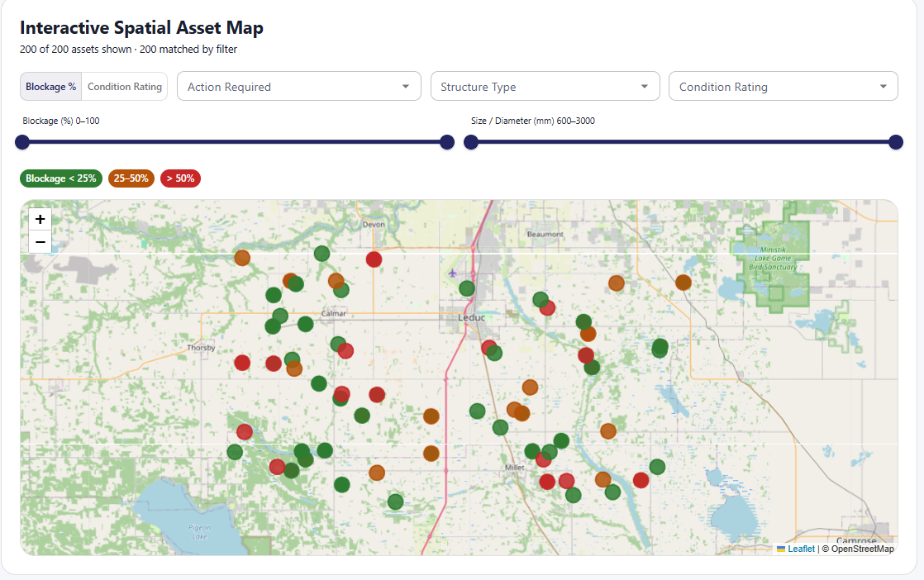The height and width of the screenshot is (580, 924).
Task: Select the red marker south of Devon
Action: pyautogui.click(x=374, y=259)
